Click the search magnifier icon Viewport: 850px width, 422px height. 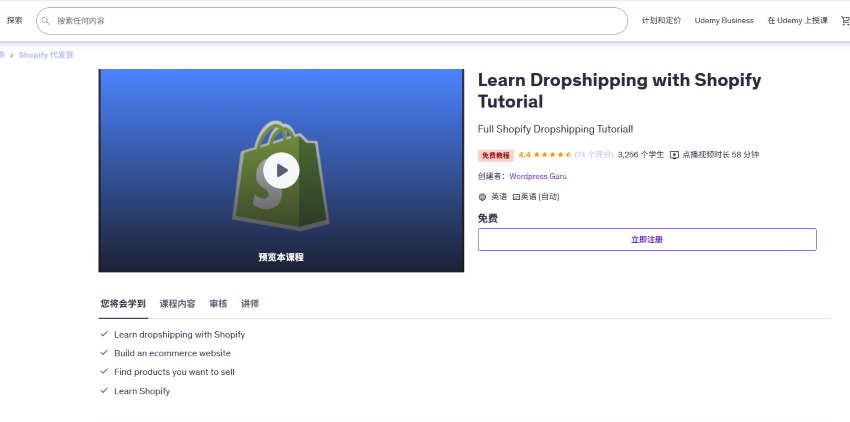pyautogui.click(x=46, y=21)
